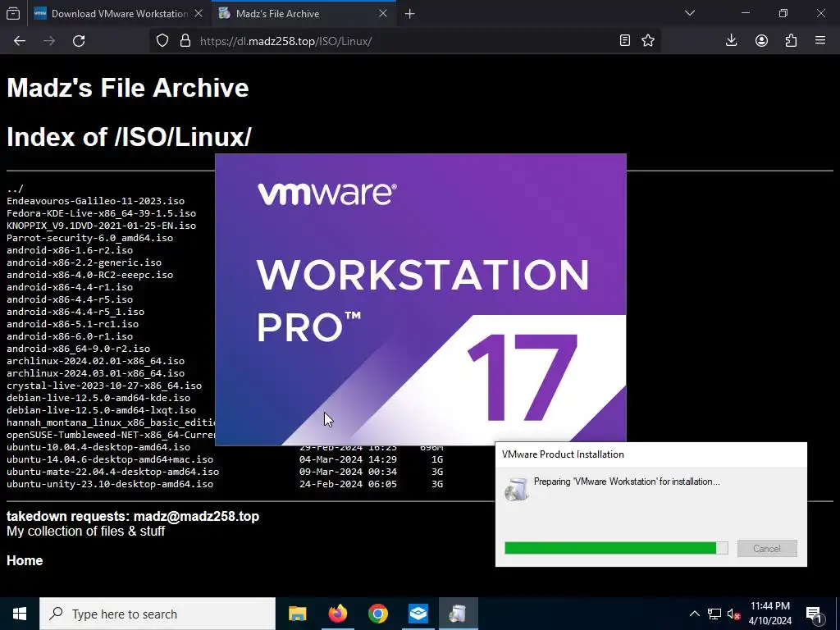The width and height of the screenshot is (840, 630).
Task: Click the blue box app taskbar icon
Action: tap(418, 614)
